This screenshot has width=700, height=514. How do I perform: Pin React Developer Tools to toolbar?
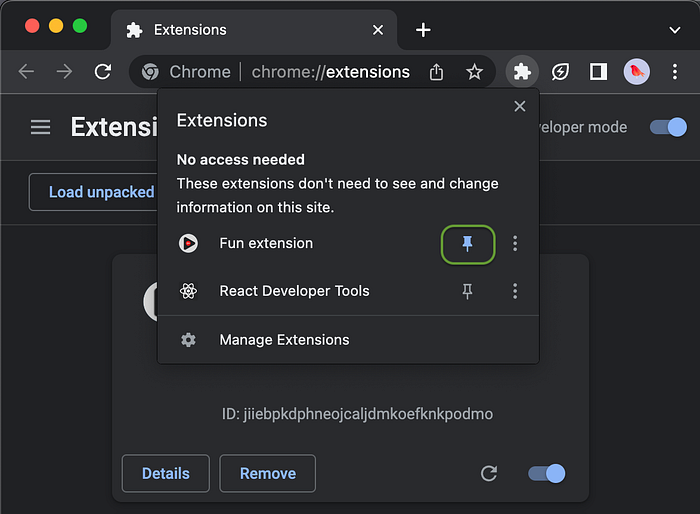pyautogui.click(x=468, y=291)
